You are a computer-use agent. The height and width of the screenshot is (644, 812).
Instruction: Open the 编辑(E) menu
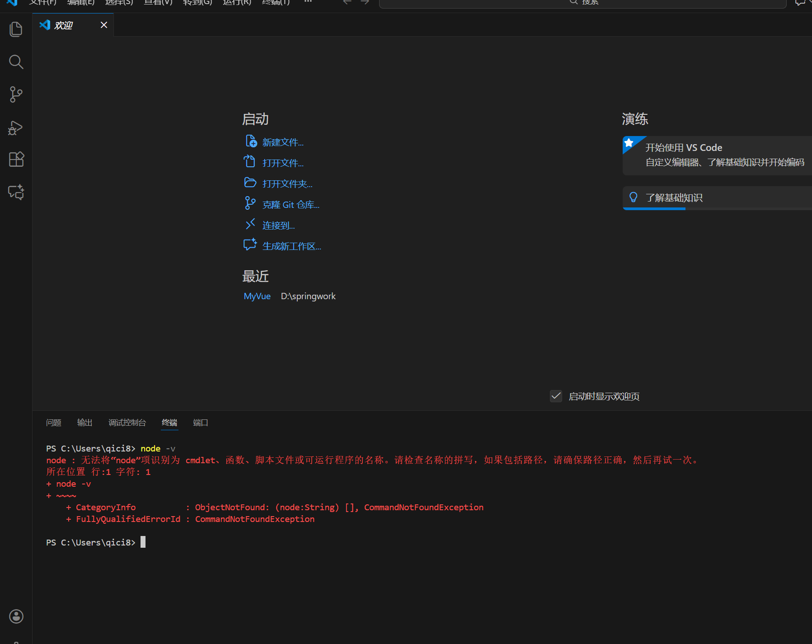tap(81, 2)
